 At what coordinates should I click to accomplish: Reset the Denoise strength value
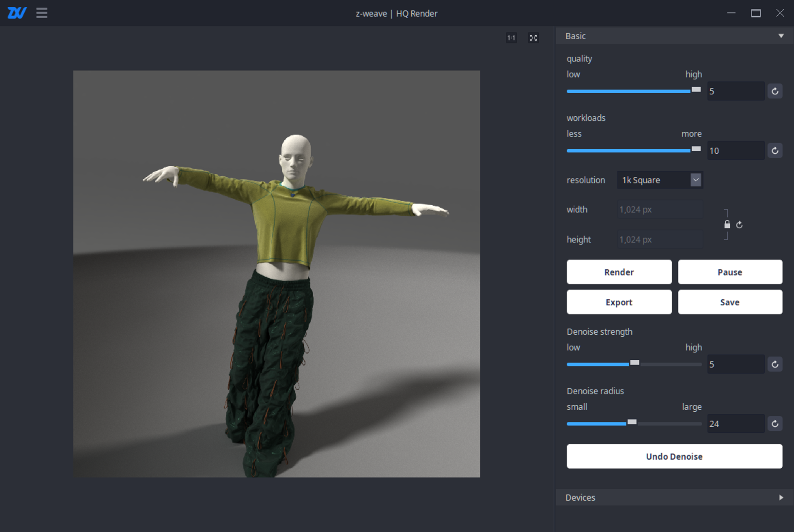(x=775, y=364)
